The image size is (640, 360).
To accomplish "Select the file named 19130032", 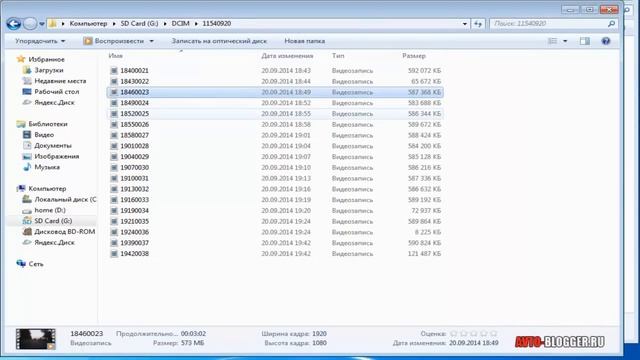I will [134, 189].
